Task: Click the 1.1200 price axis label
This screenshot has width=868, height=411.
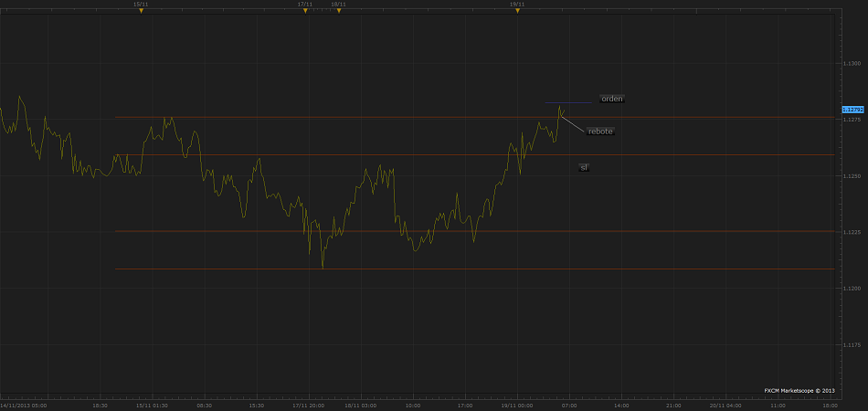Action: click(x=852, y=289)
